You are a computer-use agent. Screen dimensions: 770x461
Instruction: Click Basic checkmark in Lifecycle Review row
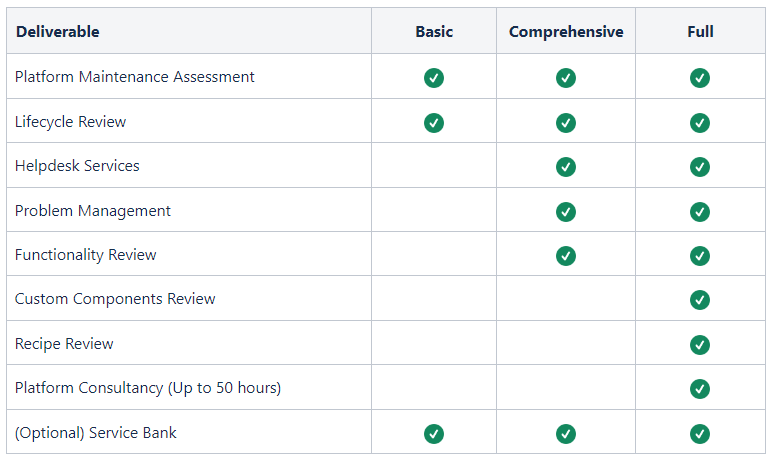tap(434, 123)
